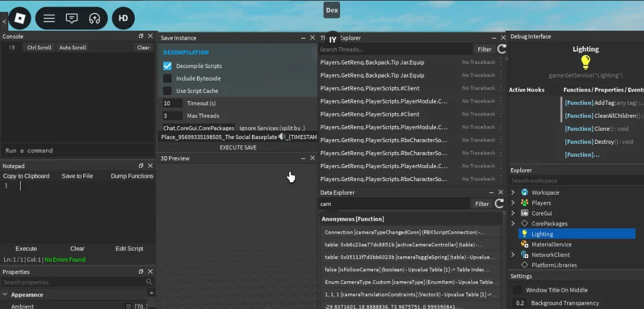Click the Search workspace field
The image size is (644, 309).
coord(577,181)
